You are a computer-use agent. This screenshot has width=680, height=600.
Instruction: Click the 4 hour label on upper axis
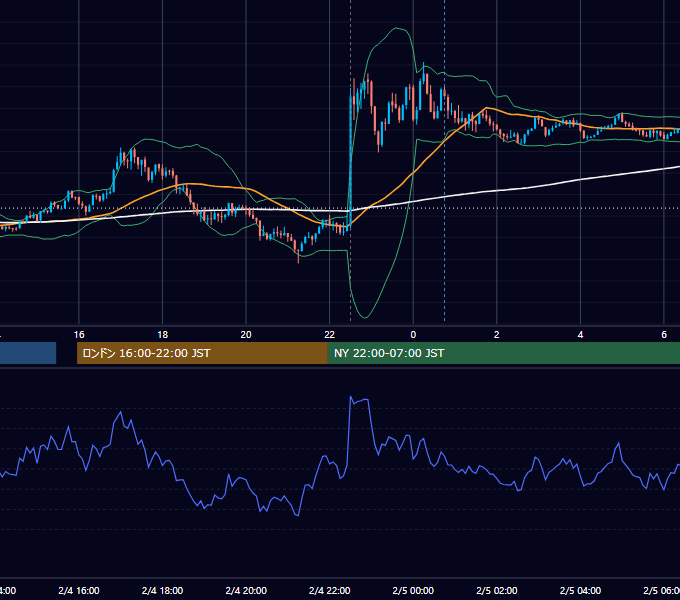[580, 335]
